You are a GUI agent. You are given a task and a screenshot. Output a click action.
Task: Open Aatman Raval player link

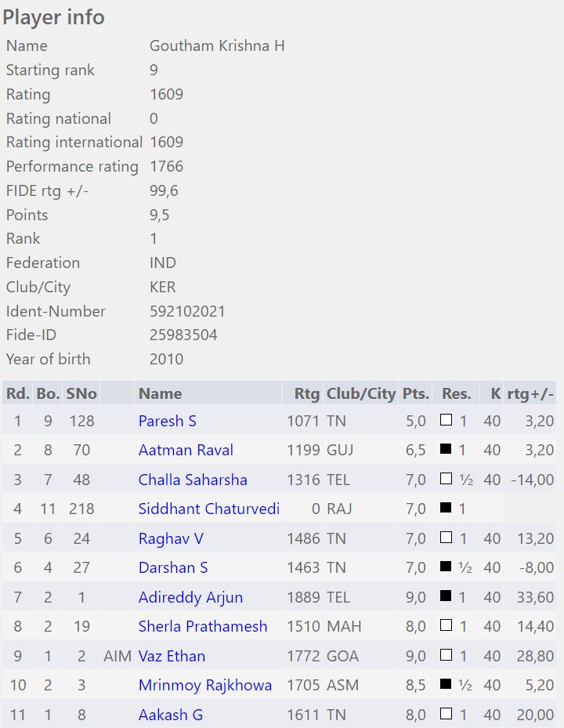pyautogui.click(x=186, y=450)
